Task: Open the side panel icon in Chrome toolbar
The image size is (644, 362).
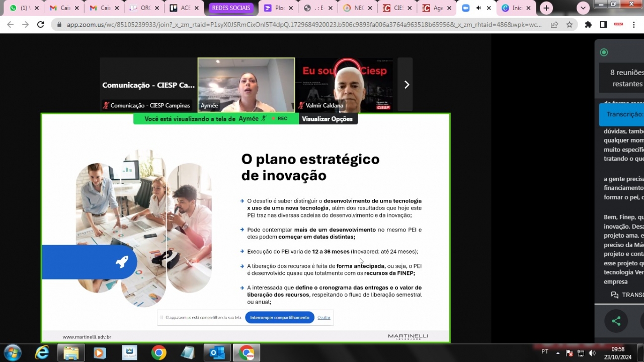Action: pos(603,24)
